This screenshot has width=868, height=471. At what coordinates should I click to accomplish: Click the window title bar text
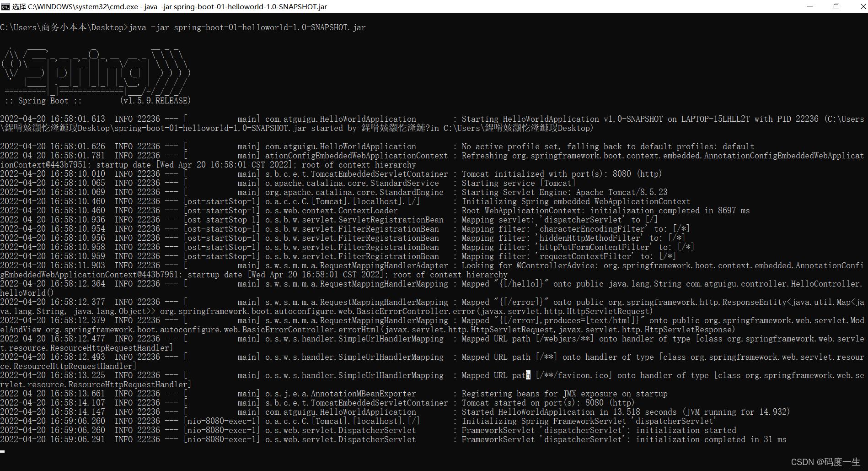(x=170, y=6)
